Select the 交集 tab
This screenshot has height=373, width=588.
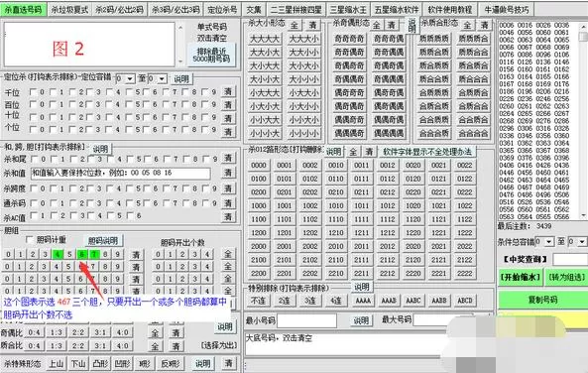click(x=254, y=9)
